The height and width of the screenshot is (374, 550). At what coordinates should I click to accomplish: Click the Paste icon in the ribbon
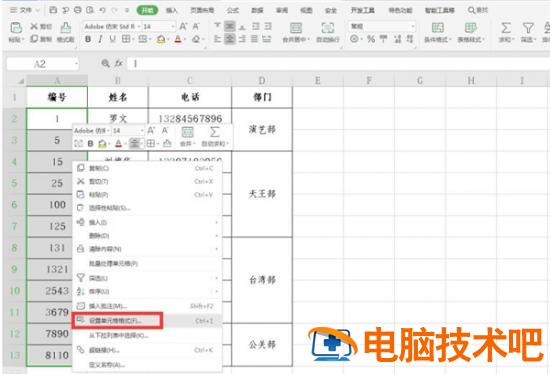click(16, 27)
